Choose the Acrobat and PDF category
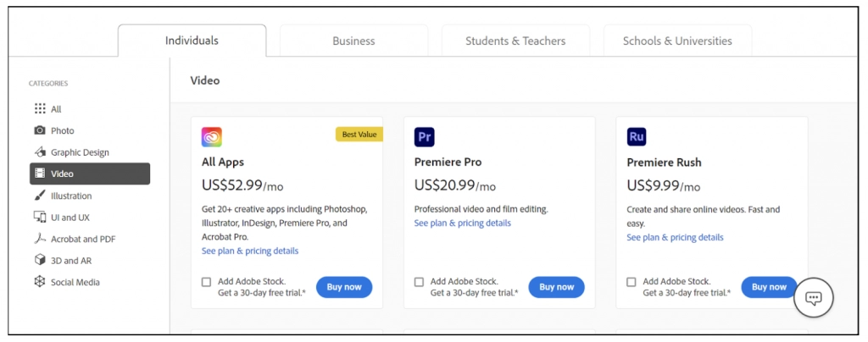Screen dimensions: 868x342 pos(82,239)
